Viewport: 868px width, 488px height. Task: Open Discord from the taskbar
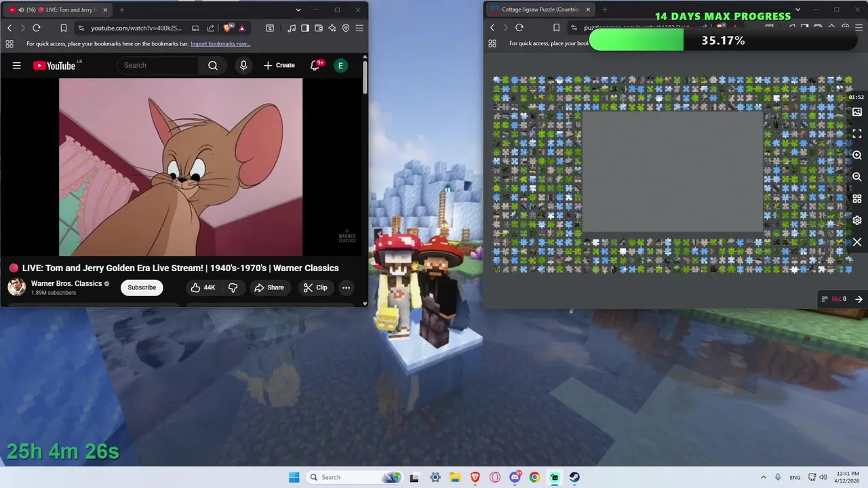[515, 477]
